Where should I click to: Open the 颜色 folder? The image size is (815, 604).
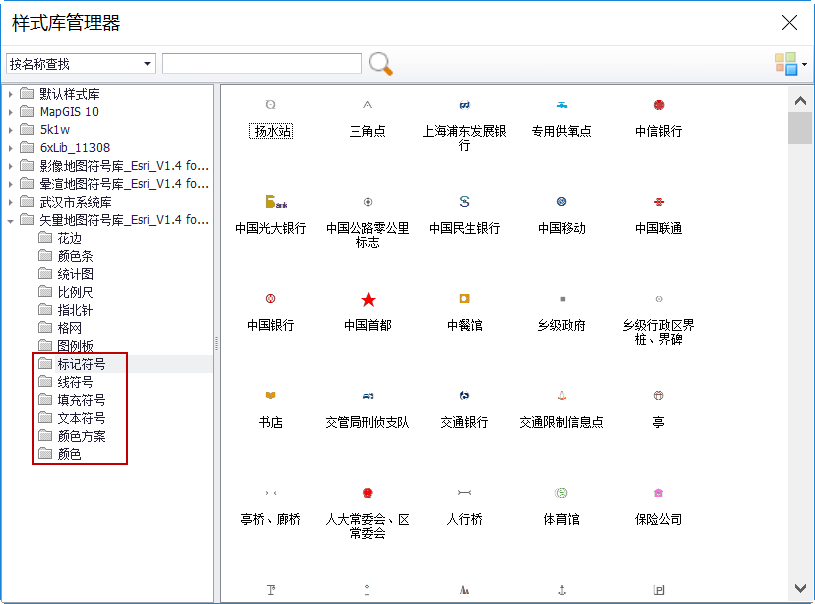click(x=70, y=454)
